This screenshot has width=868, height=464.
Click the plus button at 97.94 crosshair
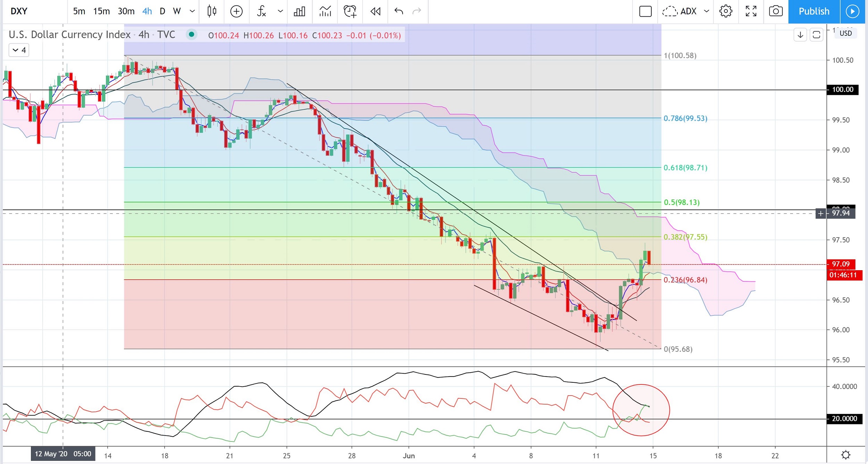pyautogui.click(x=821, y=214)
